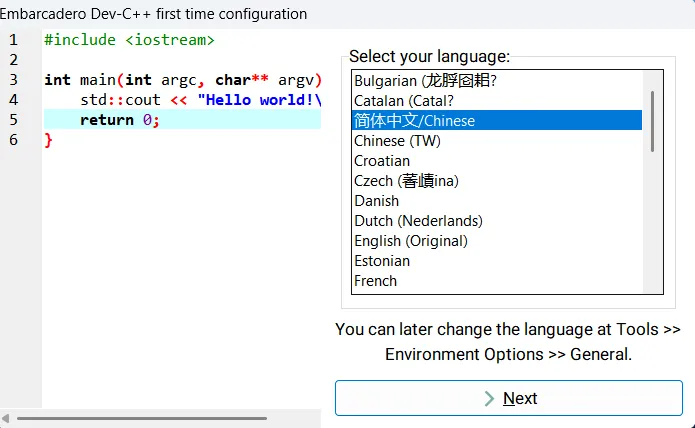
Task: Click the Next button
Action: click(x=508, y=398)
